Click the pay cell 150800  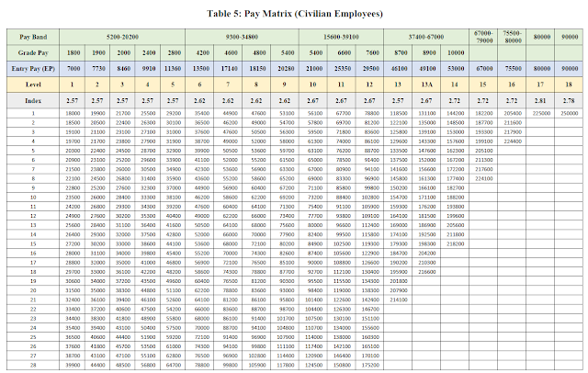point(342,365)
